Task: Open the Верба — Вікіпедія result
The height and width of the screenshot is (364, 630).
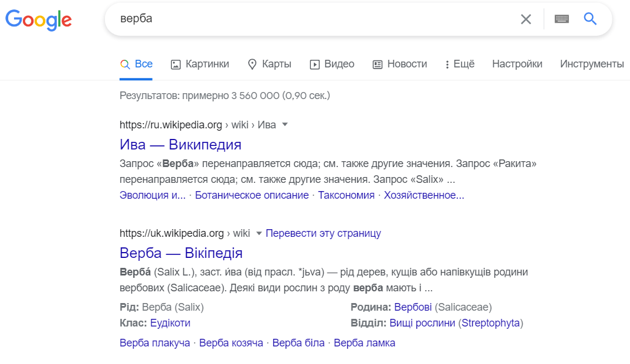Action: (181, 253)
